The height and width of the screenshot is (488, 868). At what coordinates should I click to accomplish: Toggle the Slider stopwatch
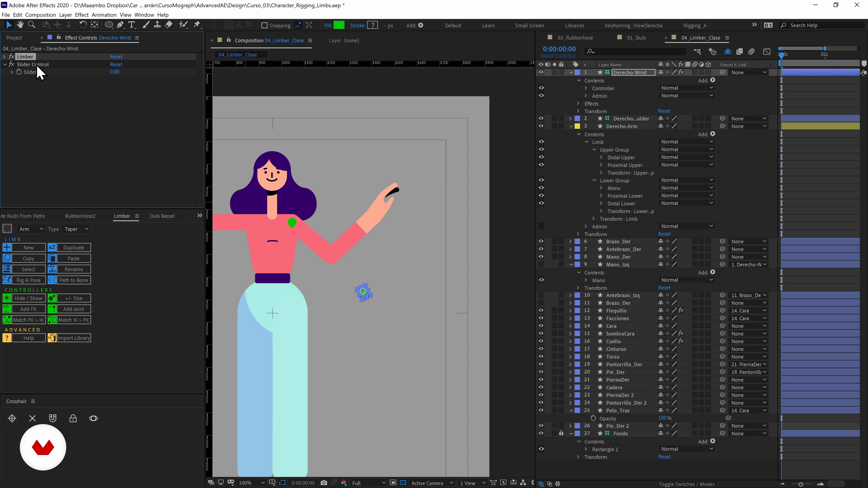(19, 72)
